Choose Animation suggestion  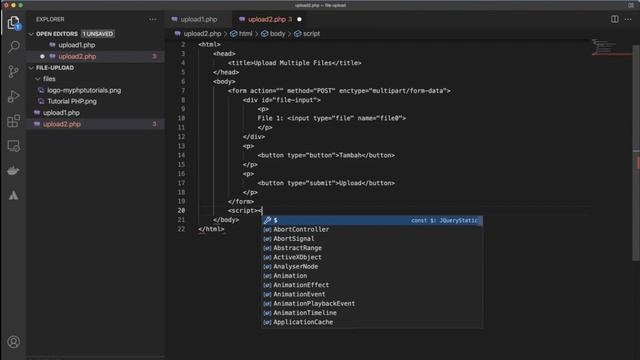click(372, 276)
